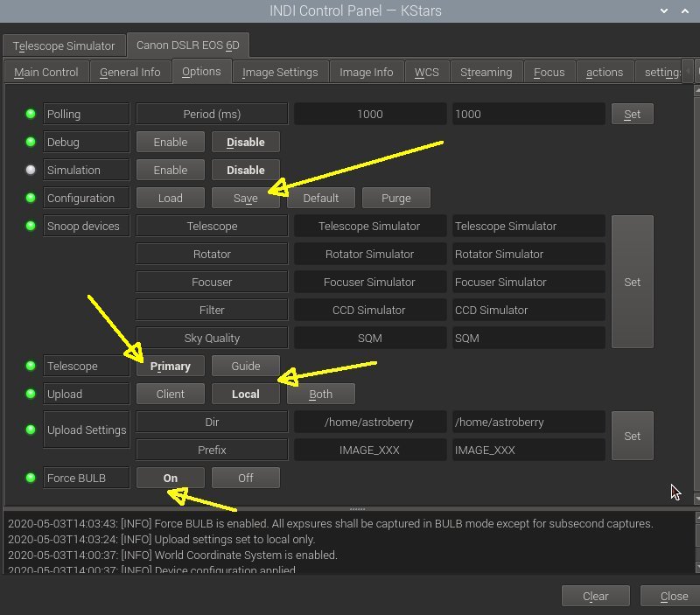Click the options panel vertical scrollbar
700x615 pixels.
tap(696, 295)
